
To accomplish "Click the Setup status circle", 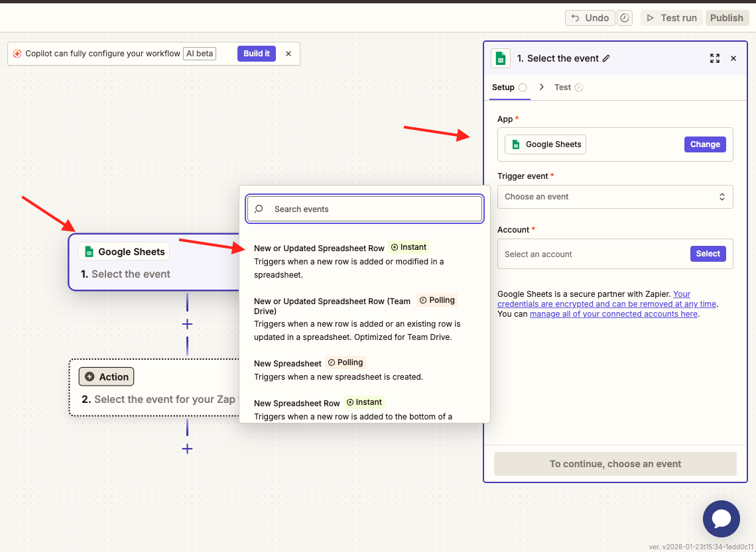I will coord(523,87).
